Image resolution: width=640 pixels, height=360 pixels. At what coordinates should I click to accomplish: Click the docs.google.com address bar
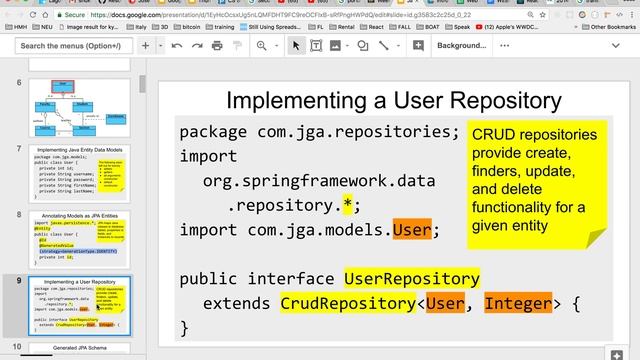(280, 15)
